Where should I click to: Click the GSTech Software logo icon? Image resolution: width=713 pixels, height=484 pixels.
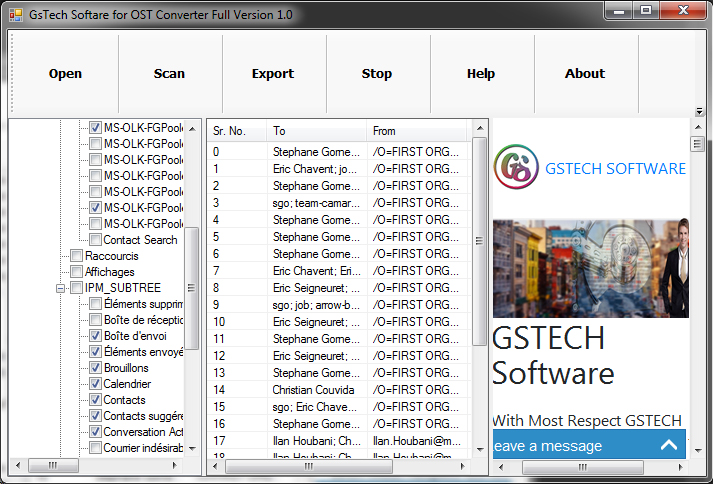point(516,168)
